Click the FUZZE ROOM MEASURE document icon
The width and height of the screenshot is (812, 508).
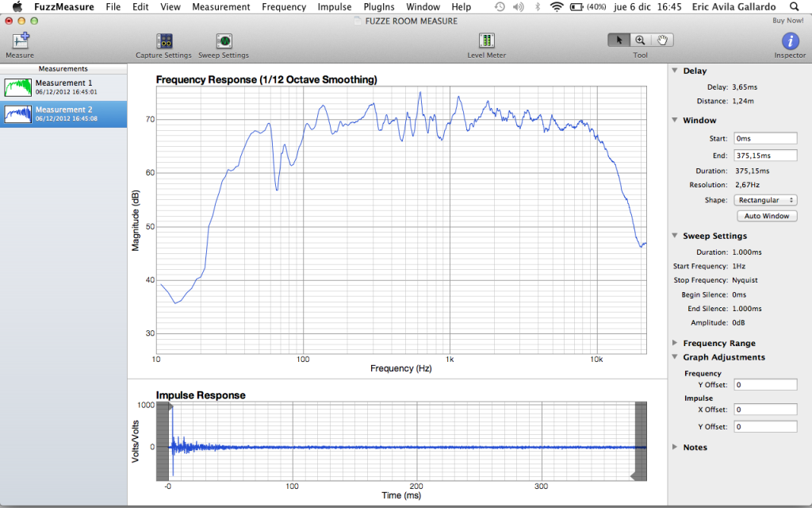(x=358, y=21)
